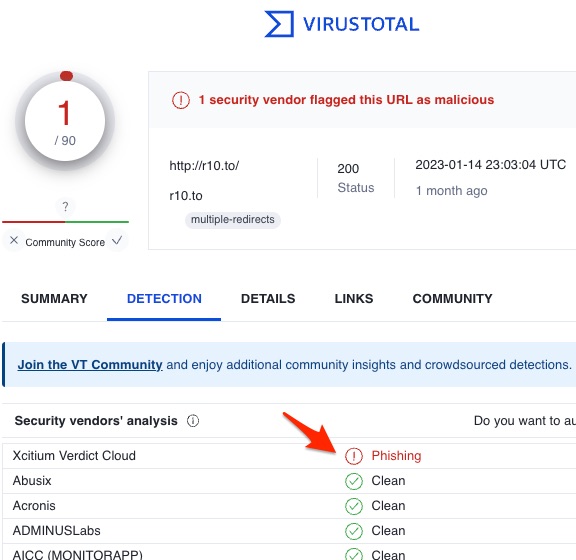The width and height of the screenshot is (576, 560).
Task: Click the Xcitium Verdict Cloud vendor name
Action: 74,456
